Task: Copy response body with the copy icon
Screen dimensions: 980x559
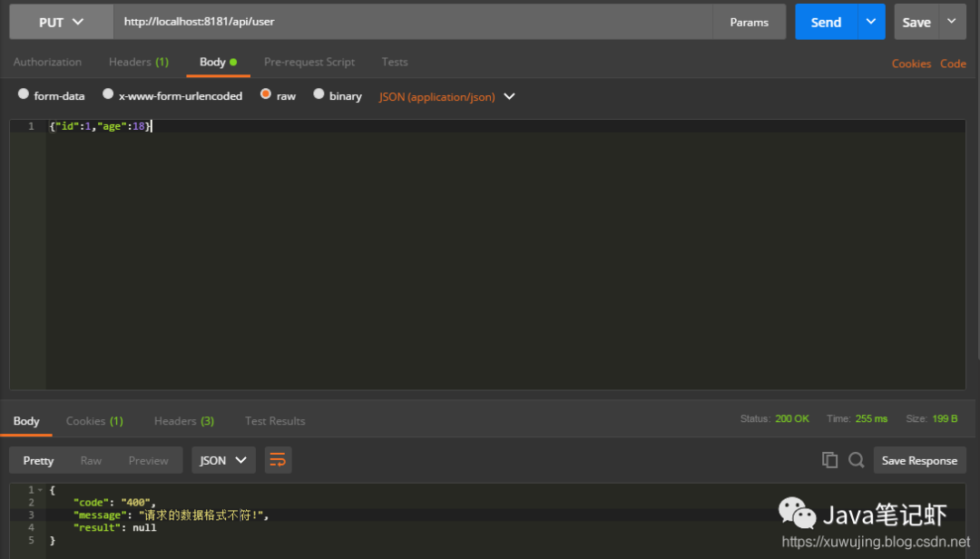Action: click(829, 460)
